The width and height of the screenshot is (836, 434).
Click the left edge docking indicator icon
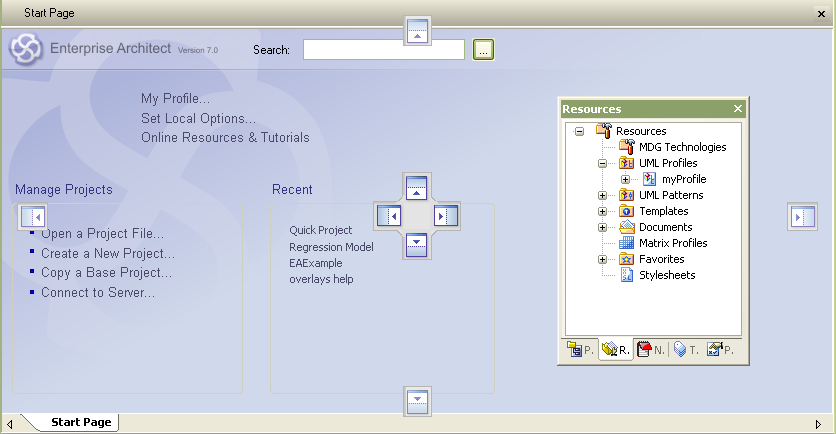(x=33, y=216)
